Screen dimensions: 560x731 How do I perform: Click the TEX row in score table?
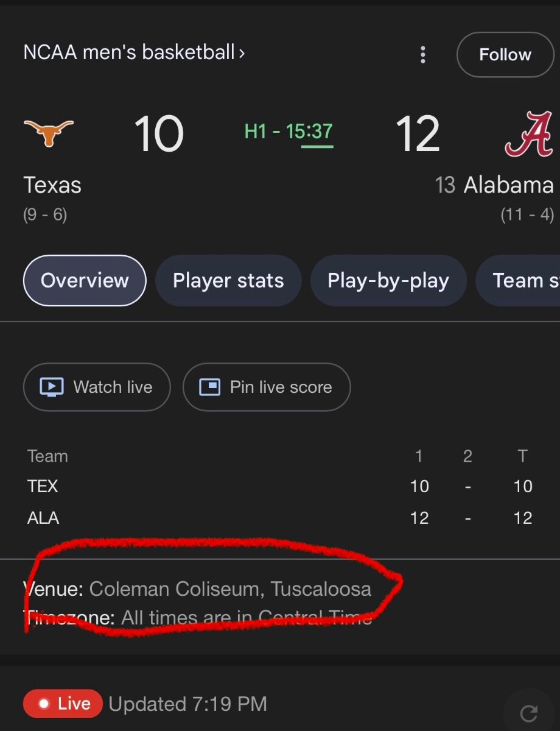pos(43,486)
